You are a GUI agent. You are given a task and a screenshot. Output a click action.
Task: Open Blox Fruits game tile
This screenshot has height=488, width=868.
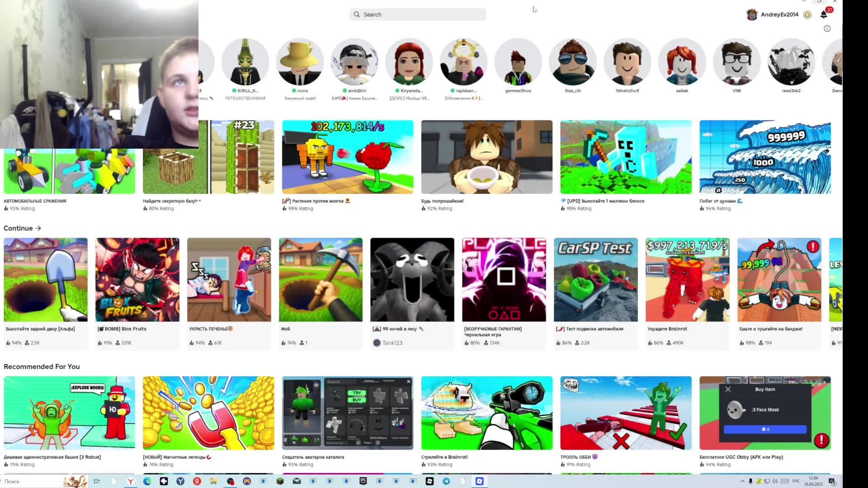[x=137, y=280]
